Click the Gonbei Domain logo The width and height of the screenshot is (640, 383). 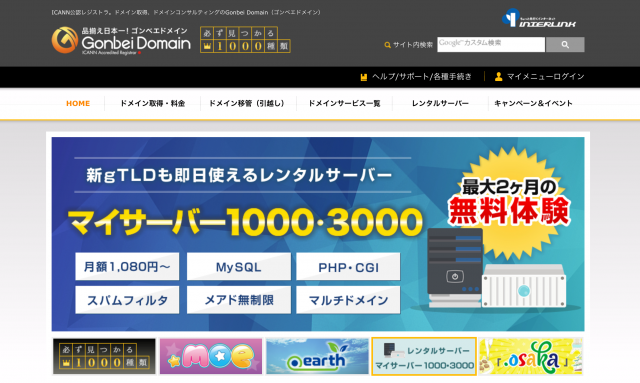(x=121, y=40)
